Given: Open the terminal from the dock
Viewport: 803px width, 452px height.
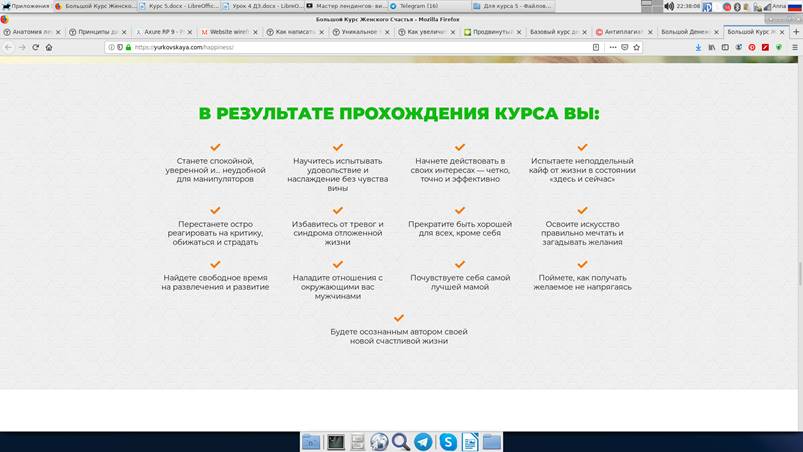Looking at the screenshot, I should tap(336, 441).
